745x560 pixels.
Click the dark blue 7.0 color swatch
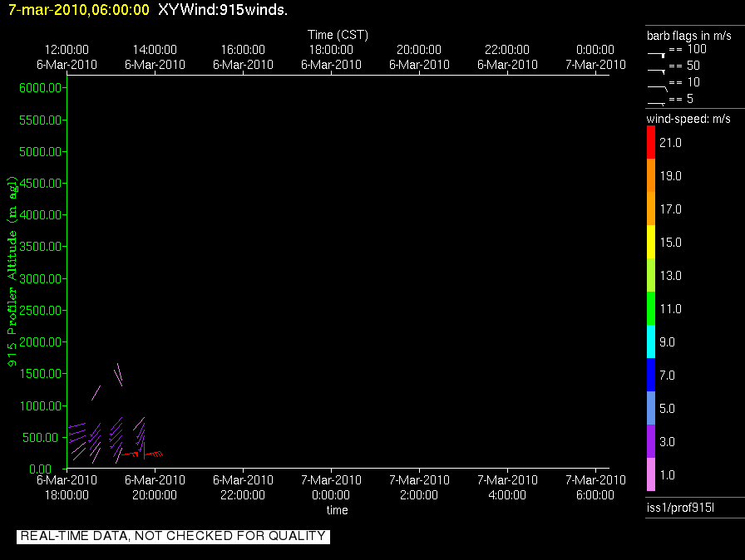(651, 375)
